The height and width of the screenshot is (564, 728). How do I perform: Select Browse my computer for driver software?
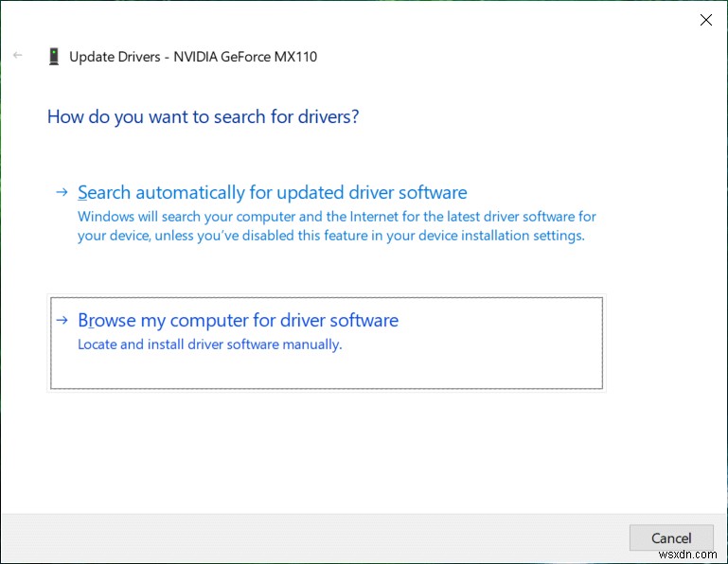coord(327,344)
